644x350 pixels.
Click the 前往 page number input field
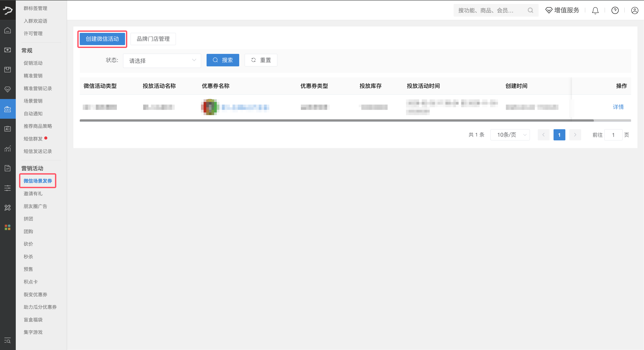tap(613, 135)
